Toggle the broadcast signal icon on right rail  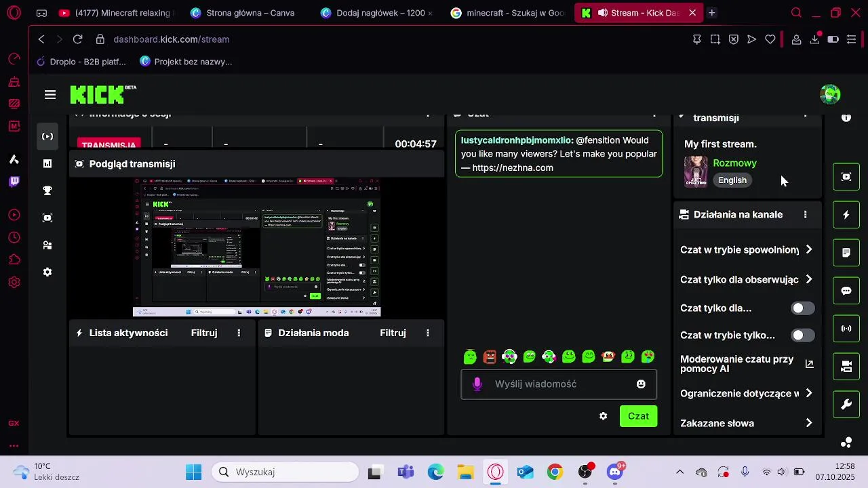(846, 329)
